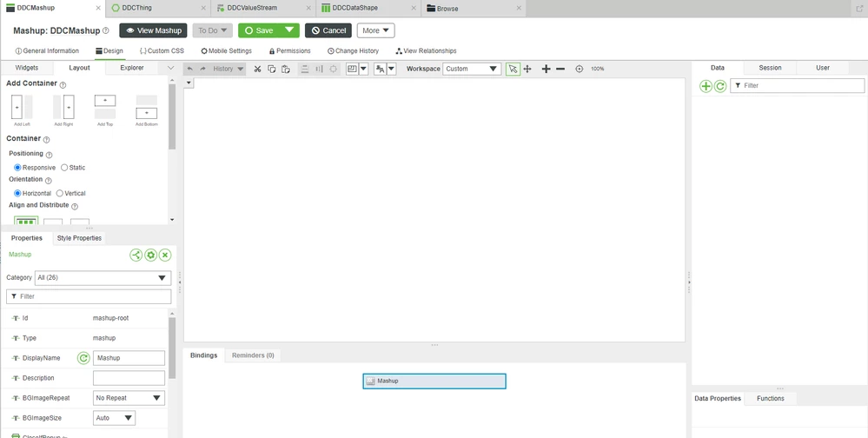Viewport: 868px width, 438px height.
Task: Open help for Positioning label
Action: [49, 155]
